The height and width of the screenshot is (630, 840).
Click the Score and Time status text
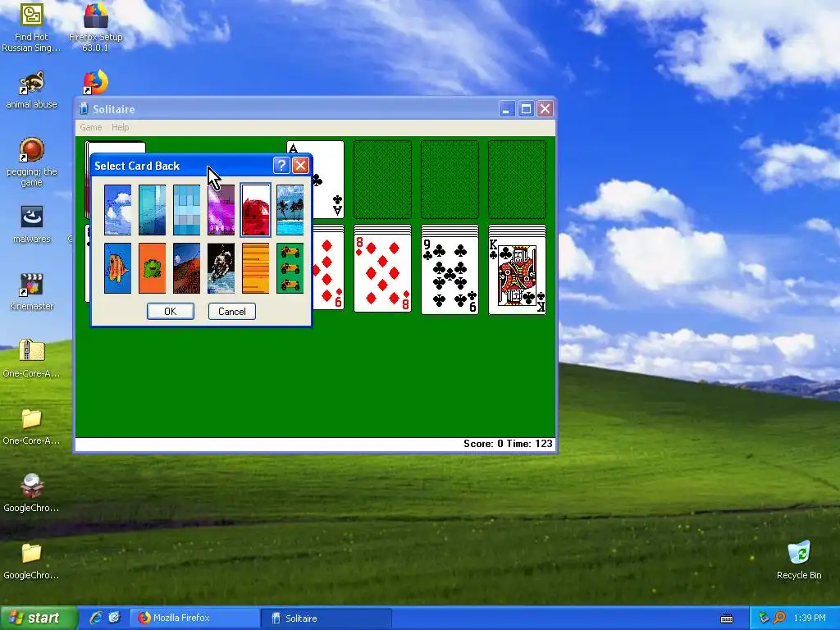508,444
